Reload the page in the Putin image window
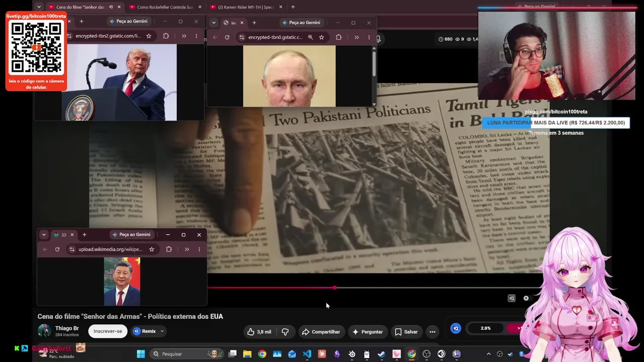The image size is (644, 362). (227, 37)
